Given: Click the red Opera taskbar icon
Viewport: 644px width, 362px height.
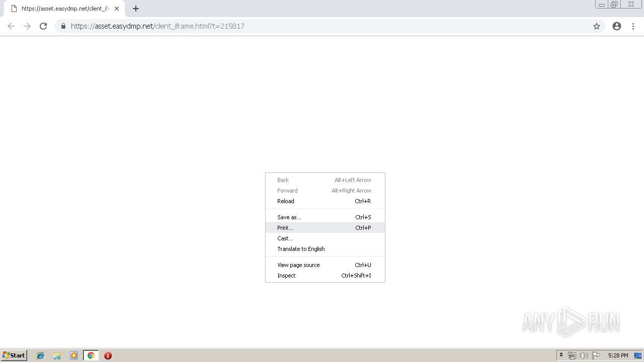Looking at the screenshot, I should click(108, 355).
